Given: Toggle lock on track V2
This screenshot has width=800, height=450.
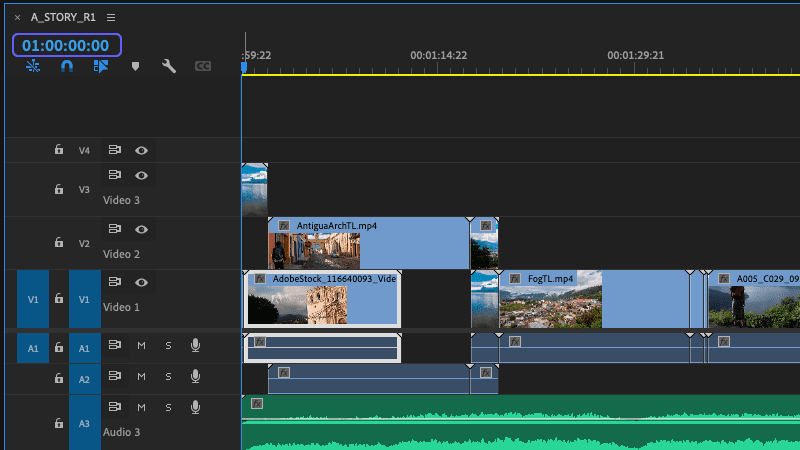Looking at the screenshot, I should [x=59, y=243].
